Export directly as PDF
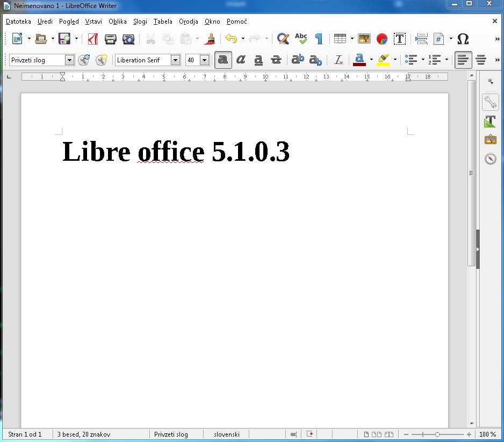504x442 pixels. click(93, 39)
